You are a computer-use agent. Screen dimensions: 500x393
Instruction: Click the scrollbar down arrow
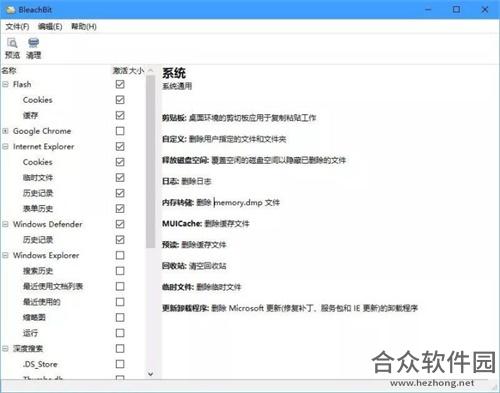[151, 374]
